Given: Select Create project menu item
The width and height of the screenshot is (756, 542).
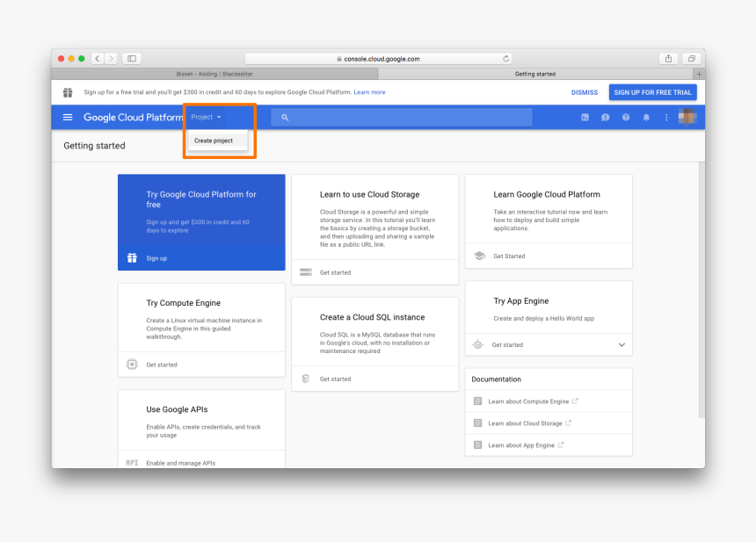Looking at the screenshot, I should point(214,141).
